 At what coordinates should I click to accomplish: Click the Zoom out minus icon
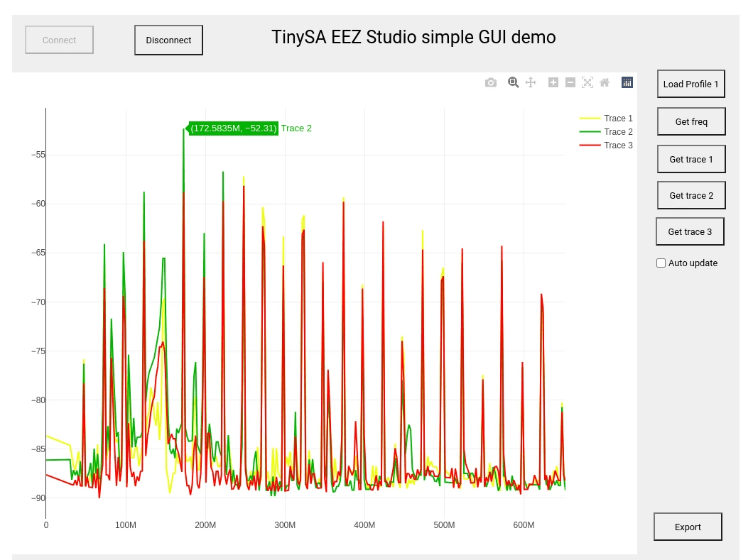[x=570, y=82]
